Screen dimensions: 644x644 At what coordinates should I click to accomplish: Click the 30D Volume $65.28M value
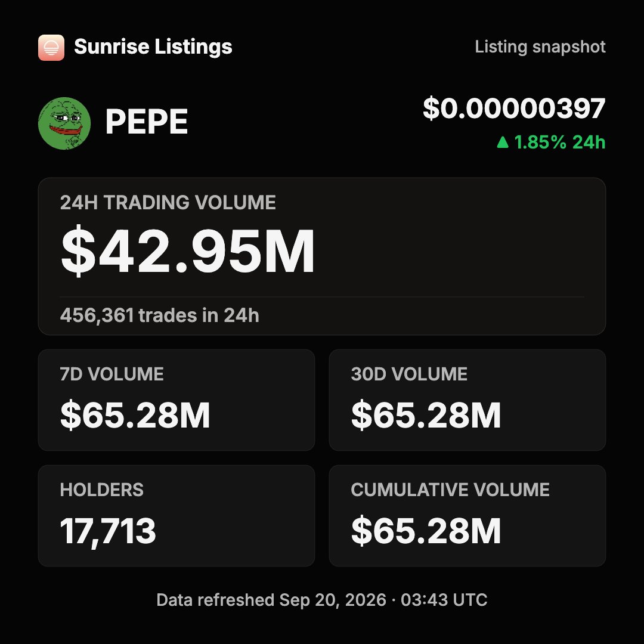(426, 415)
